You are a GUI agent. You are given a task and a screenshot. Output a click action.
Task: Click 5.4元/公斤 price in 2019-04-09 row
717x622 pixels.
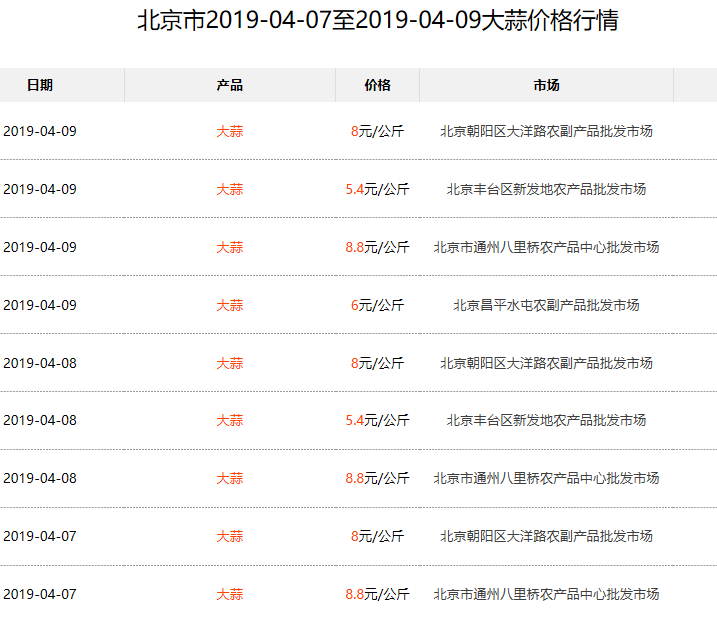[377, 189]
